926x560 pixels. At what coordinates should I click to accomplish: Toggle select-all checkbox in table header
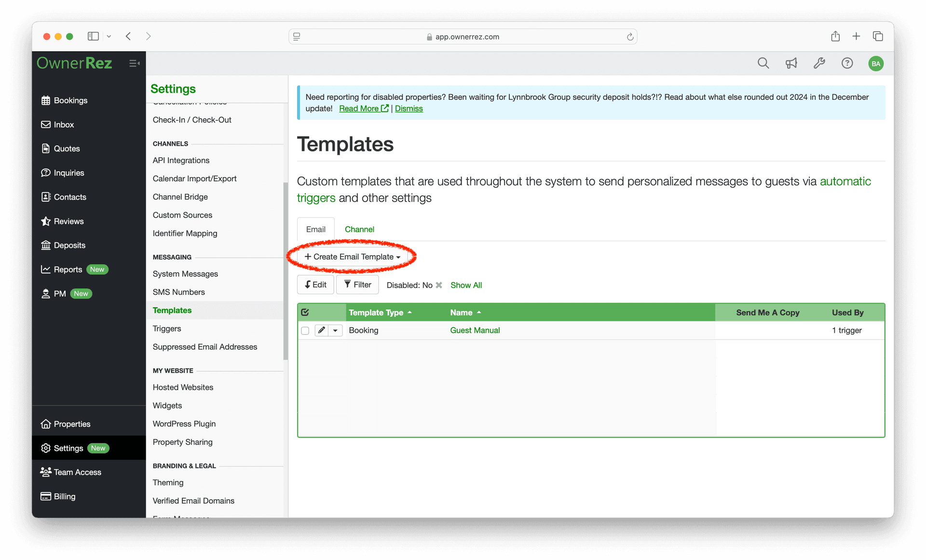[305, 313]
